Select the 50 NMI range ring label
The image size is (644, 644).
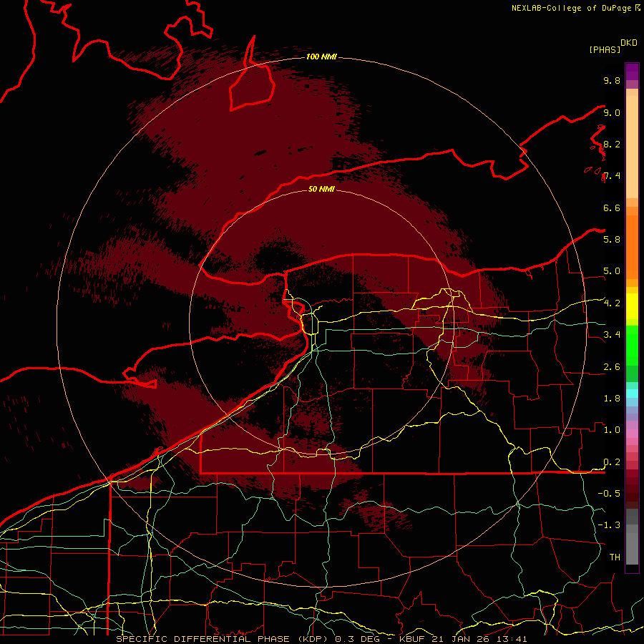pos(321,189)
